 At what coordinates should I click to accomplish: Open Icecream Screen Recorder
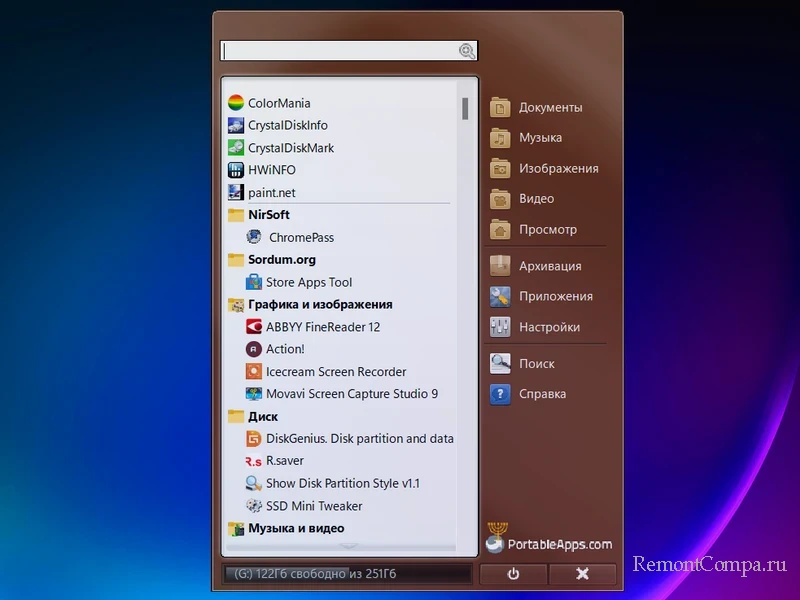[x=335, y=372]
